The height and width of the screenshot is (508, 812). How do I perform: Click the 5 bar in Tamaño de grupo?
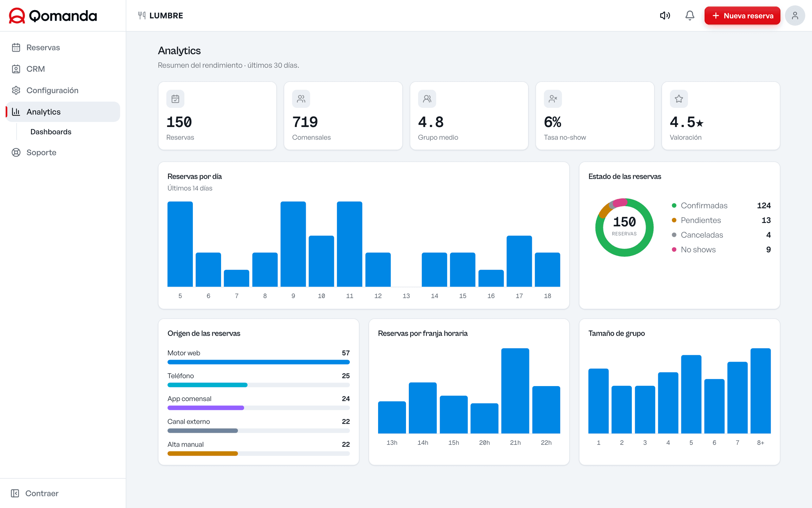691,394
